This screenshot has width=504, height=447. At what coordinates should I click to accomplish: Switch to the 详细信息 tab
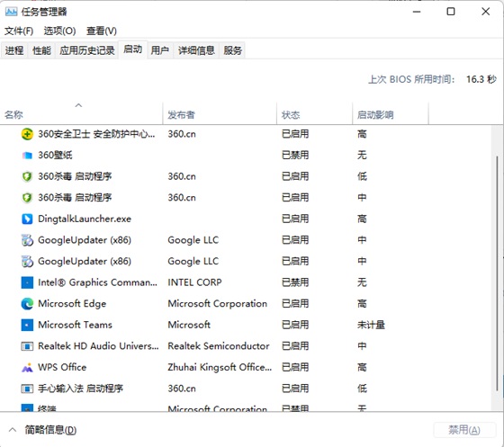point(196,50)
